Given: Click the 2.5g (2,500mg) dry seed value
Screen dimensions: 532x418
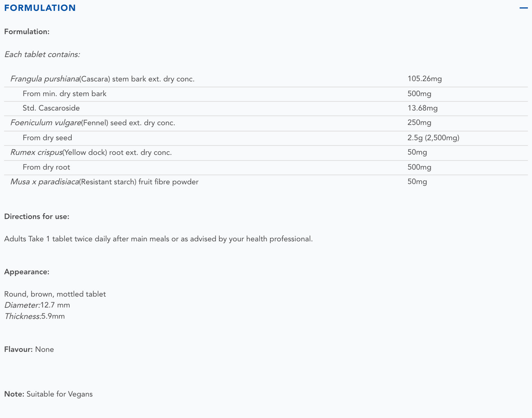Looking at the screenshot, I should (433, 138).
